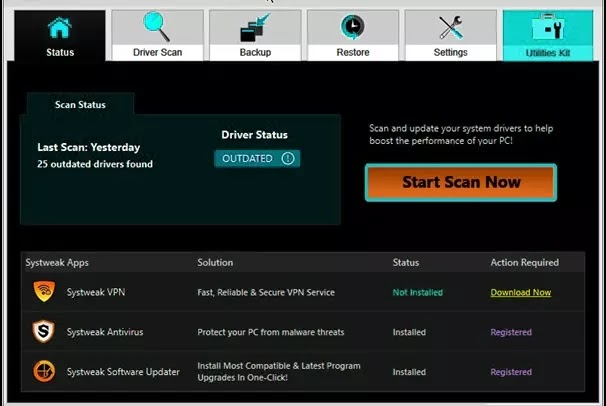The width and height of the screenshot is (606, 406).
Task: Click Protect your PC from malware threats text
Action: [x=271, y=332]
